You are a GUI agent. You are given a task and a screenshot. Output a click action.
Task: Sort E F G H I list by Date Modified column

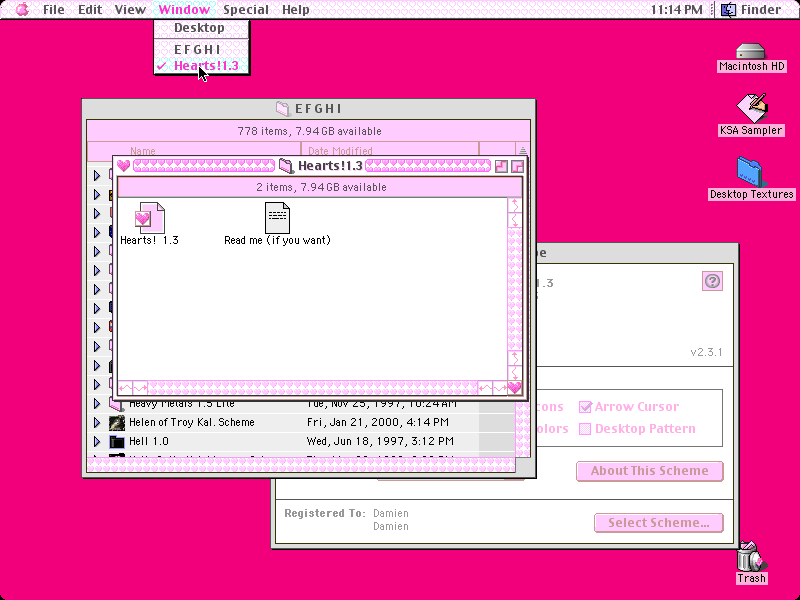[x=390, y=151]
